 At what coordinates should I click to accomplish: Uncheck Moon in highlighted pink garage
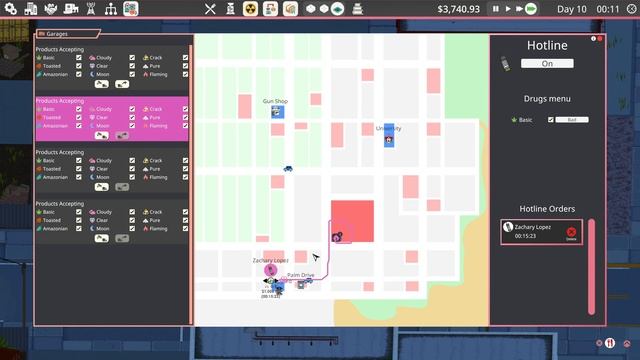coord(132,126)
